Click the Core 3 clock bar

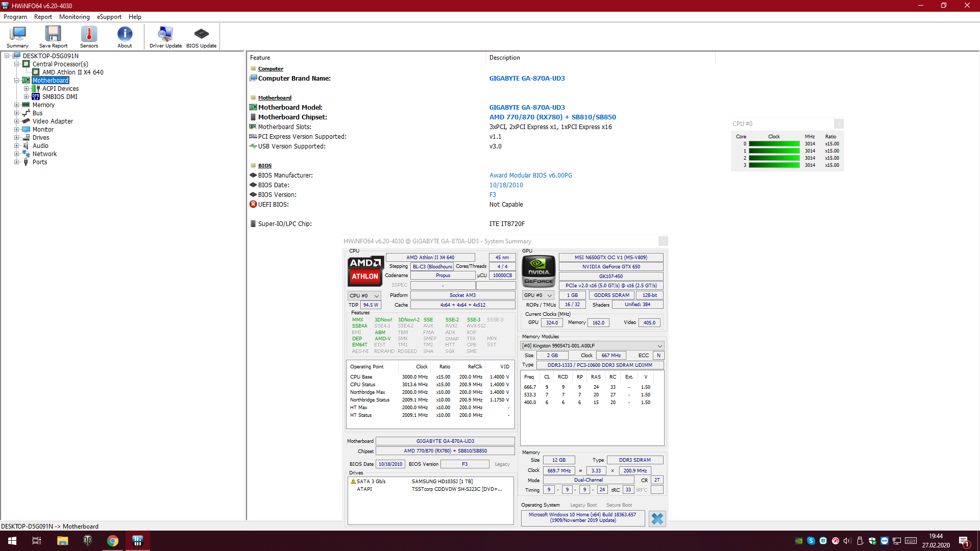tap(774, 165)
